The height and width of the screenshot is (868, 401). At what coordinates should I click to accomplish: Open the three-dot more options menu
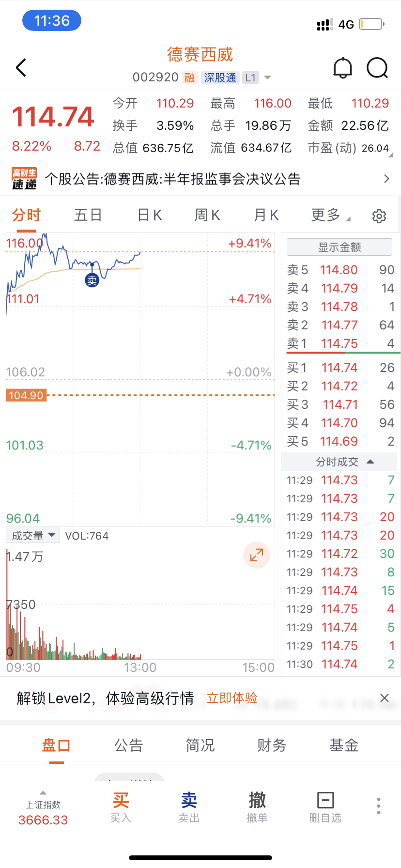pos(379,806)
